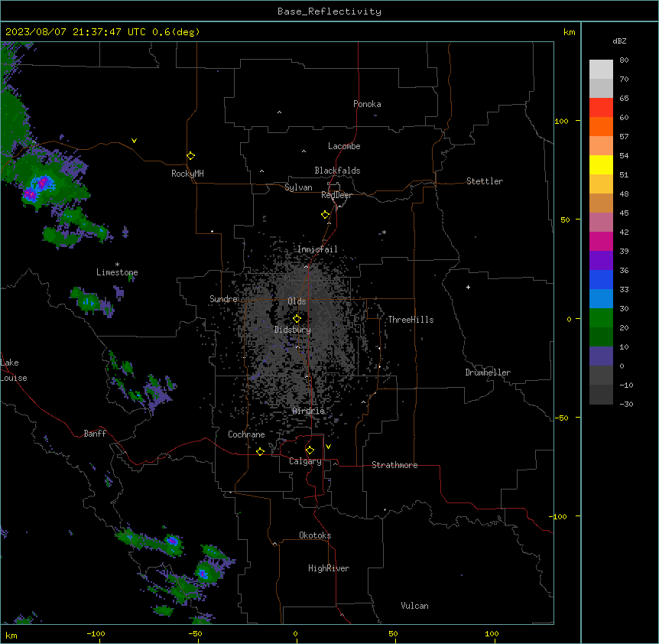Click the 2023/08/07 21:37:47 UTC timestamp
659x644 pixels.
(76, 32)
